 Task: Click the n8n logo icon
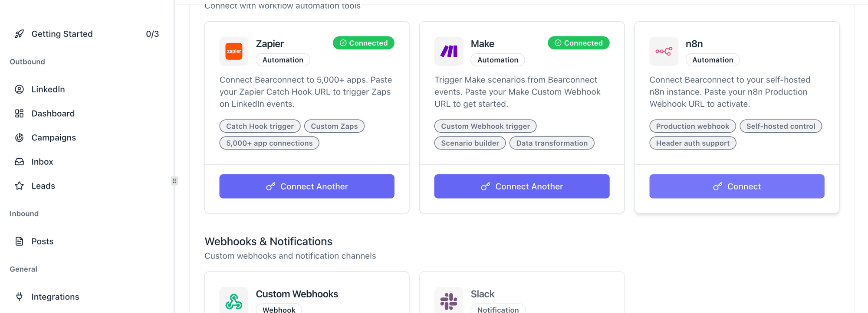tap(664, 51)
